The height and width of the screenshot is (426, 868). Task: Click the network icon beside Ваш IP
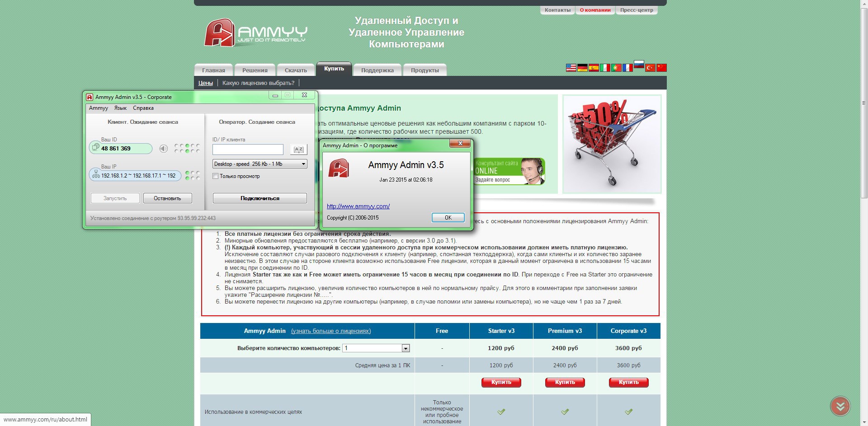(96, 175)
